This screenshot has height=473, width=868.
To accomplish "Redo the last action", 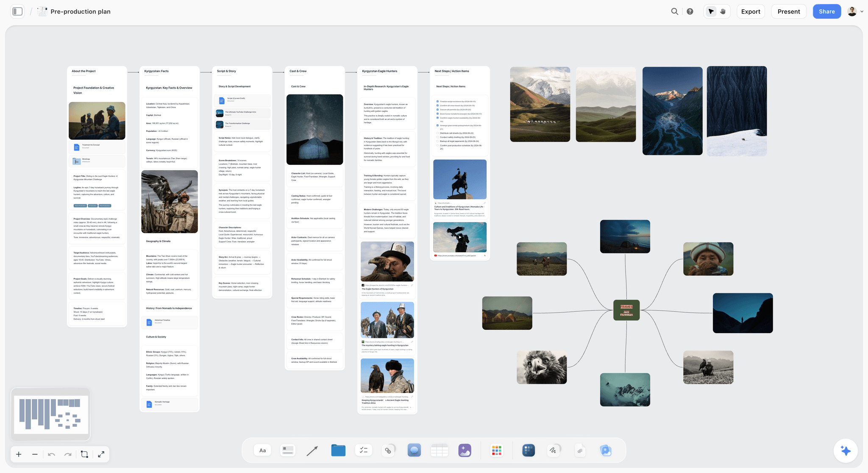I will 68,454.
